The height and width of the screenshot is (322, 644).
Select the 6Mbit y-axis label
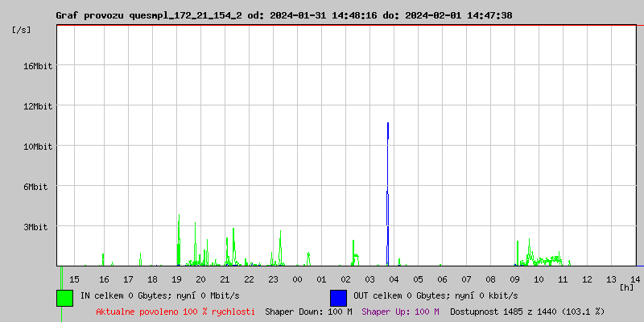[38, 187]
